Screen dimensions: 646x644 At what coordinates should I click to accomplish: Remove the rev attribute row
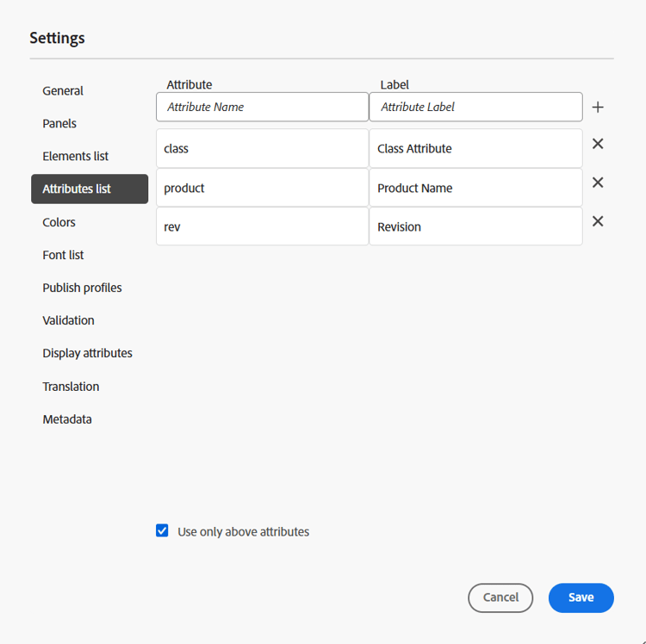tap(598, 221)
